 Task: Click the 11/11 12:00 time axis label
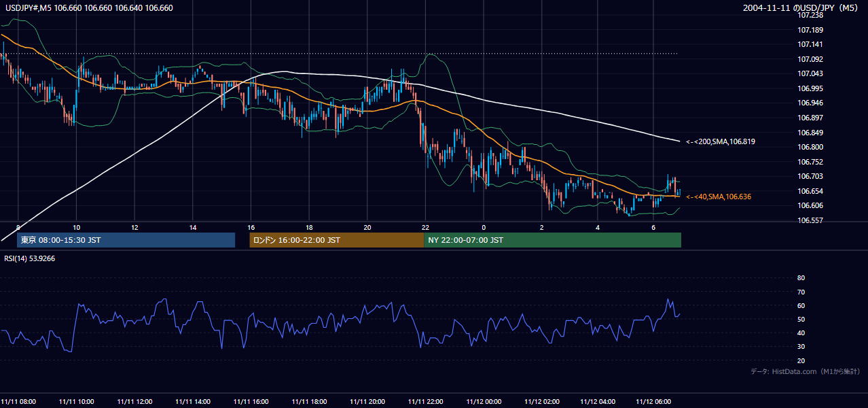pos(134,402)
